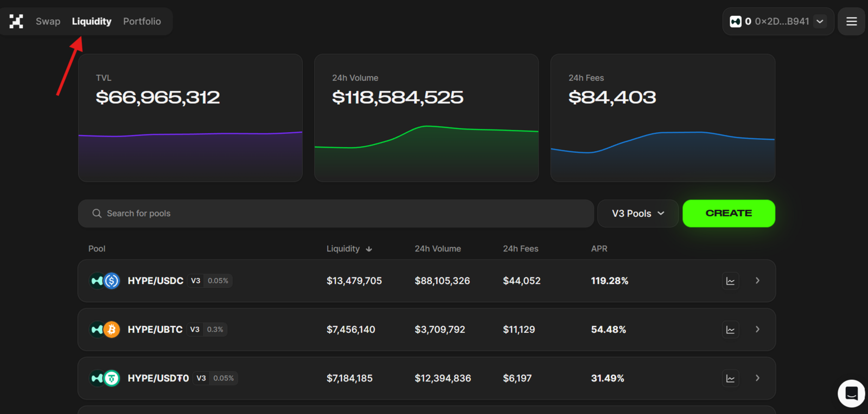The image size is (868, 414).
Task: Open the wallet 0x2D...B941 dropdown
Action: (x=778, y=22)
